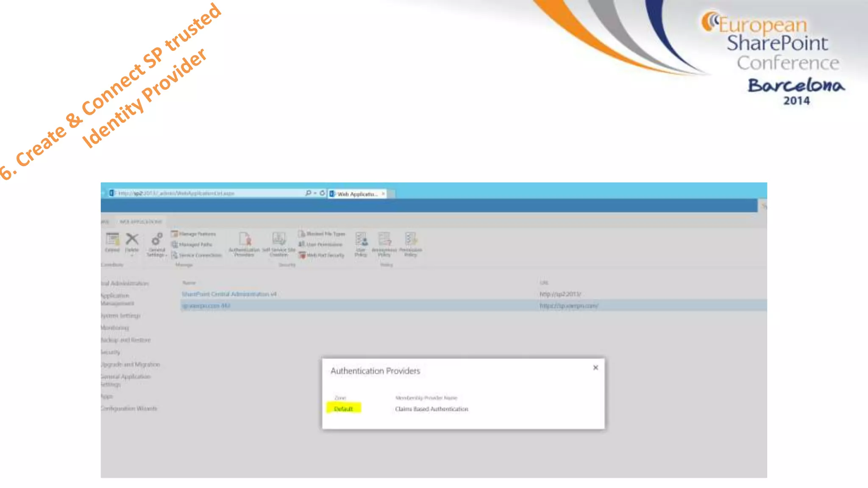
Task: Select the Web Applications ribbon tab
Action: click(x=141, y=222)
